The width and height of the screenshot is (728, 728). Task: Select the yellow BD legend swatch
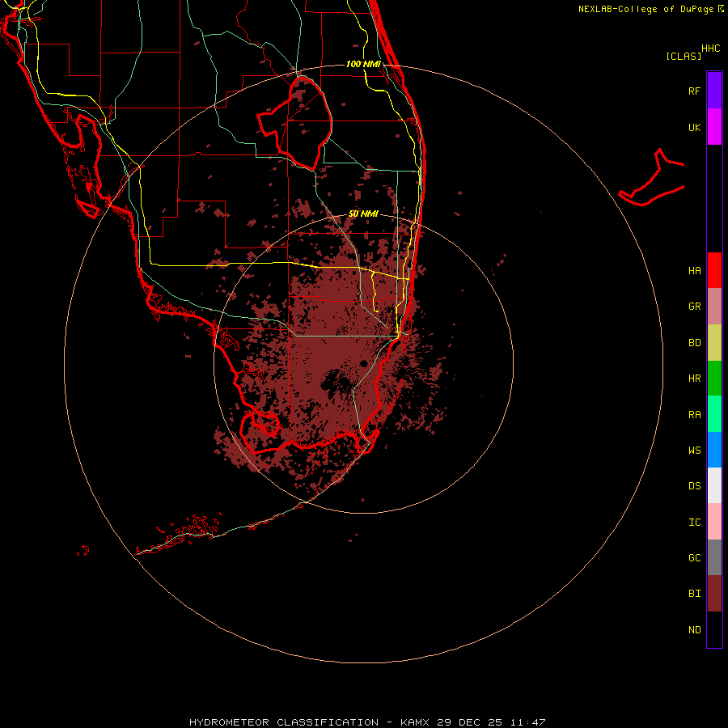click(x=714, y=343)
